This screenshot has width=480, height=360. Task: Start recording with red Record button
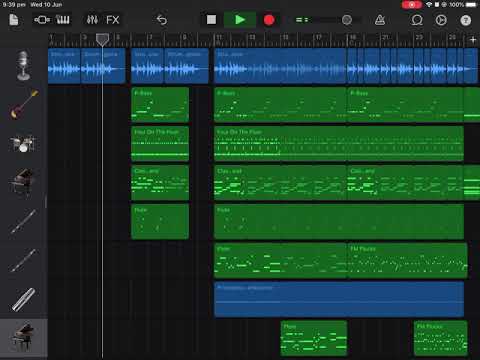[x=269, y=20]
